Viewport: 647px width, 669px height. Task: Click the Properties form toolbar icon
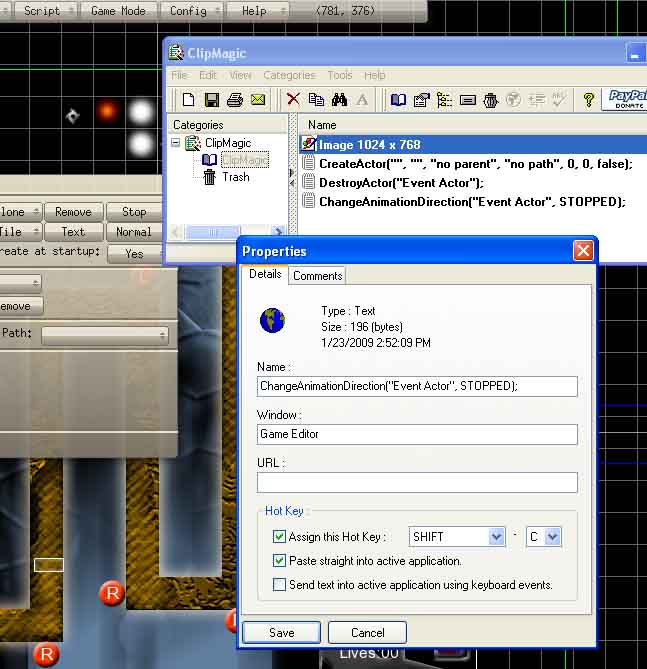pos(422,100)
